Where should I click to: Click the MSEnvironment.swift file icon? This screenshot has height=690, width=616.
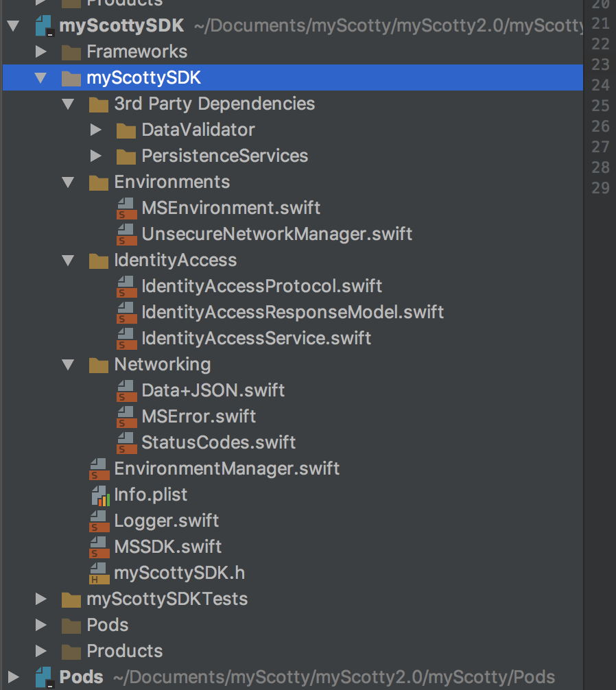point(126,208)
